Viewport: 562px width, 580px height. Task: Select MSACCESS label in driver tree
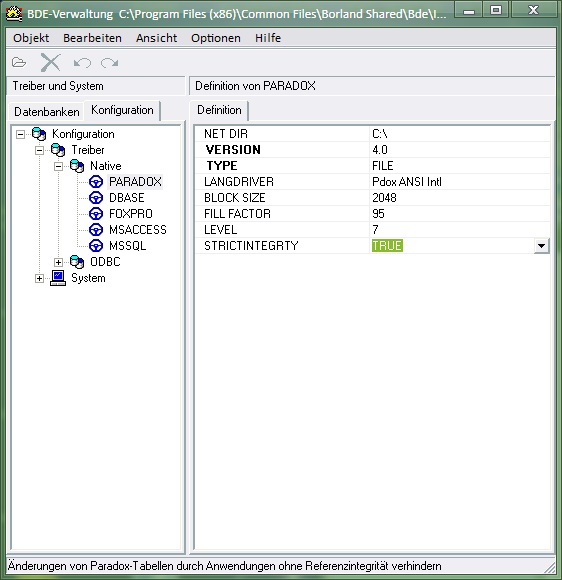(x=138, y=230)
